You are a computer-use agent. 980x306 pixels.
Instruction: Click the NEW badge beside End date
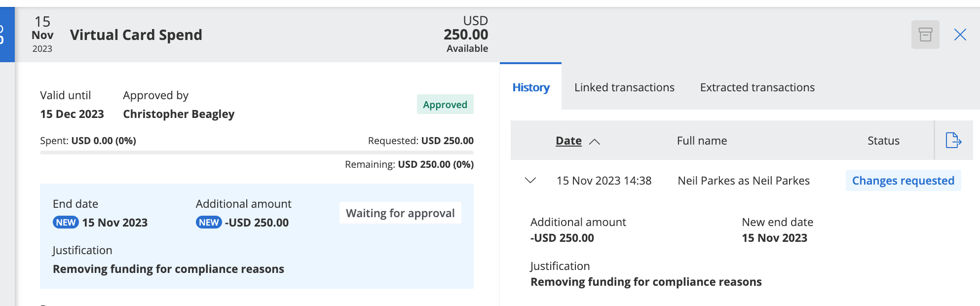coord(65,223)
